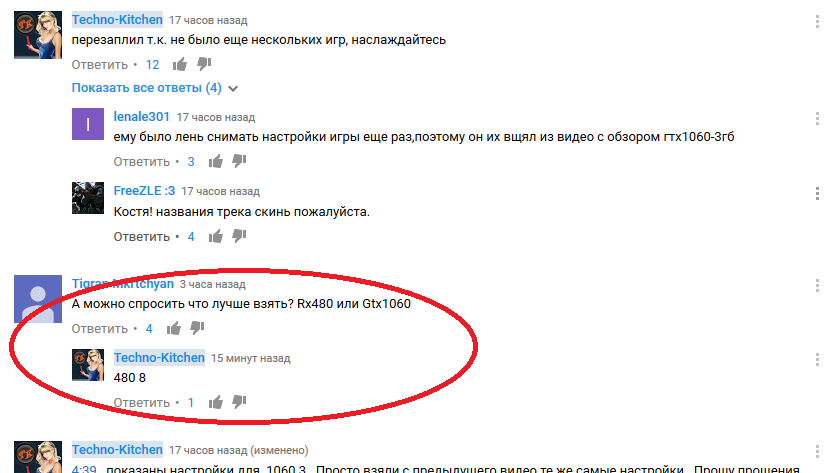Like FreeZLE :3's comment about track name
The height and width of the screenshot is (473, 836).
click(215, 236)
